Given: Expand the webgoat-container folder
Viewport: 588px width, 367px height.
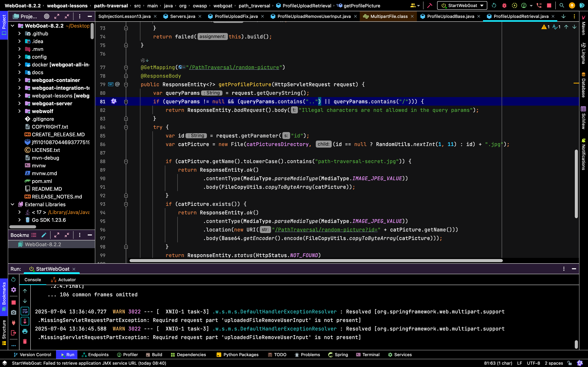Looking at the screenshot, I should pos(19,80).
